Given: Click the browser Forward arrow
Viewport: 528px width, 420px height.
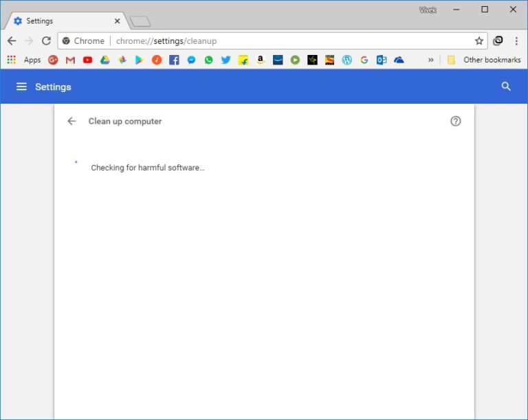Looking at the screenshot, I should pos(30,41).
